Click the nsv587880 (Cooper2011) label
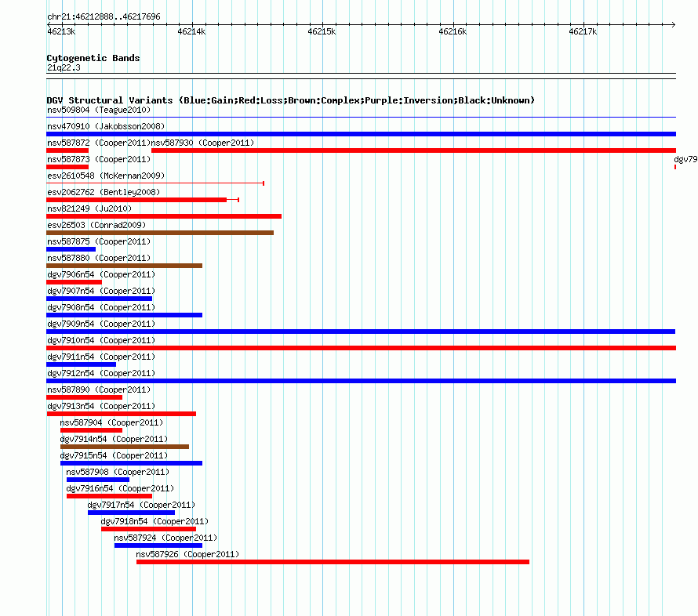The height and width of the screenshot is (616, 698). click(x=99, y=258)
